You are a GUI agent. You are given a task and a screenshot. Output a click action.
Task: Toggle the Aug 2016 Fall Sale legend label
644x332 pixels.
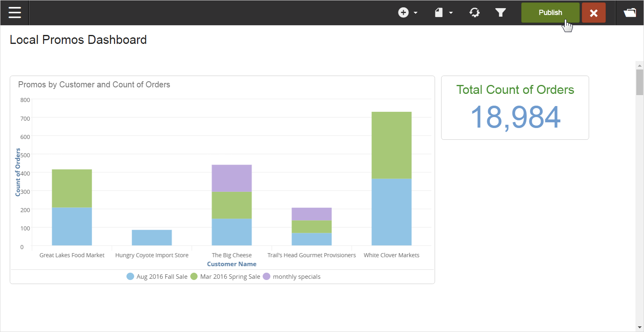pyautogui.click(x=162, y=277)
